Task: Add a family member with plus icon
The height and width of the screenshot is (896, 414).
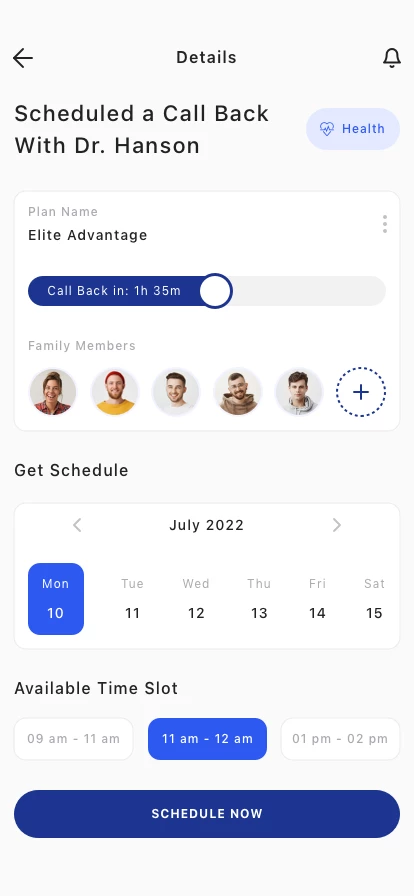Action: coord(361,392)
